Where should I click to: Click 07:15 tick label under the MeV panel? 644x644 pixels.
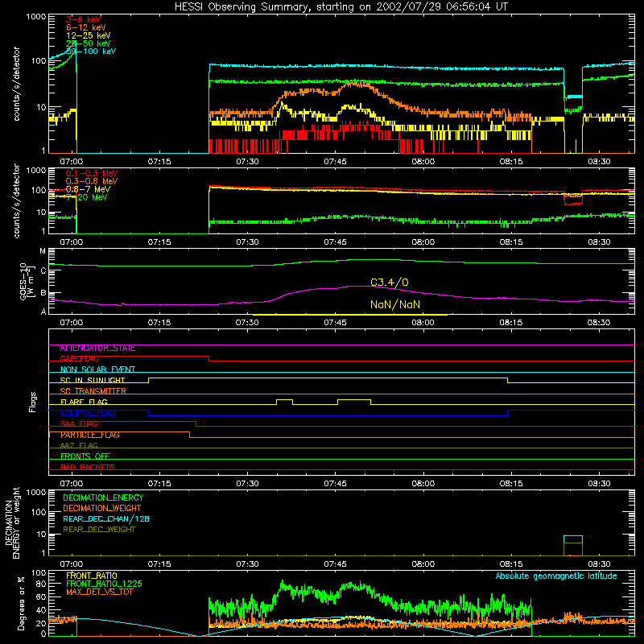pos(159,242)
